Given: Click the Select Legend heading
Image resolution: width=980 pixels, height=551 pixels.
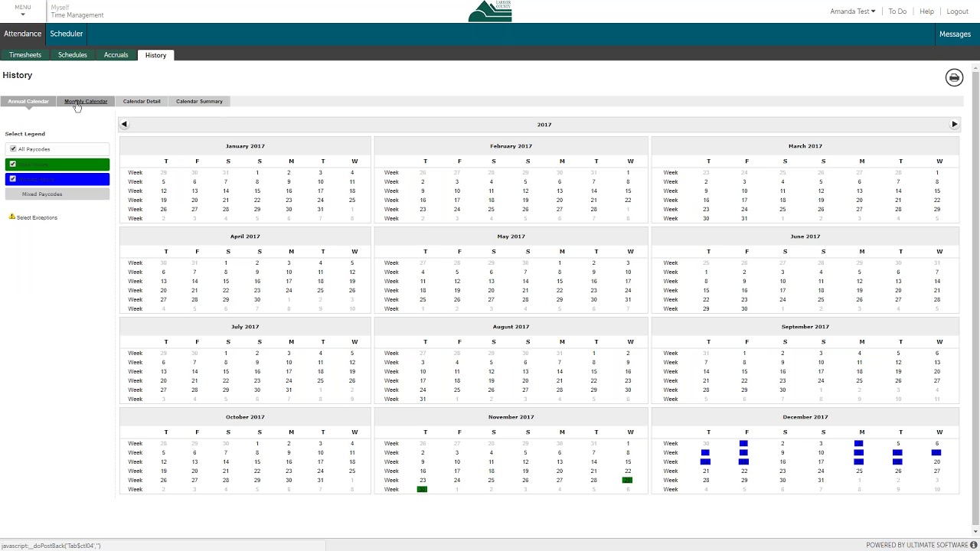Looking at the screenshot, I should (25, 134).
